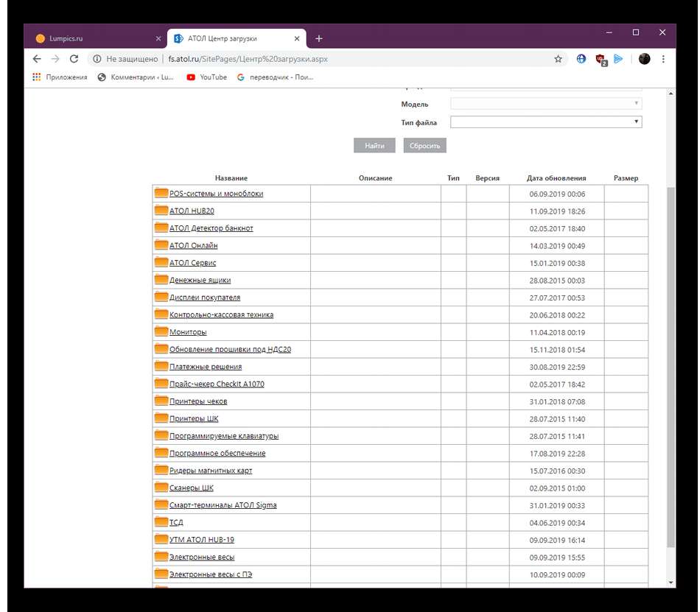
Task: Bookmark this page with the star icon
Action: [558, 59]
